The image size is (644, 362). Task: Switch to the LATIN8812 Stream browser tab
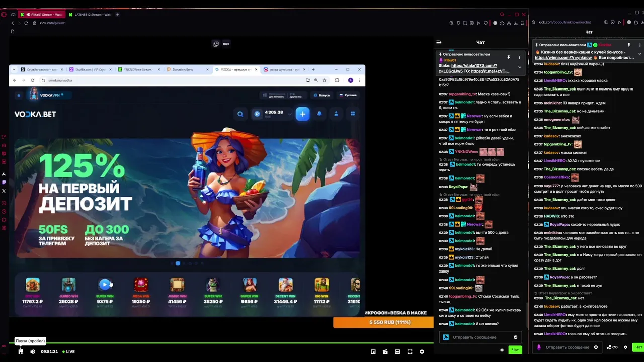(91, 15)
